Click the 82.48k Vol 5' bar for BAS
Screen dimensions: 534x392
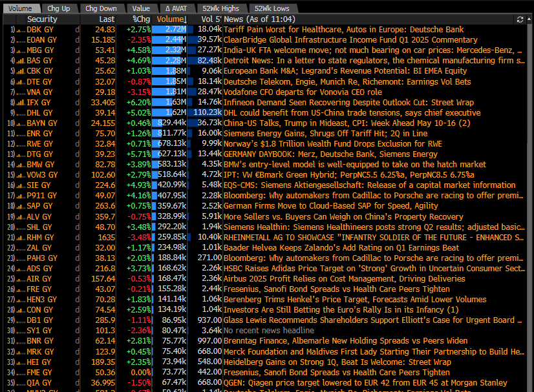[206, 61]
